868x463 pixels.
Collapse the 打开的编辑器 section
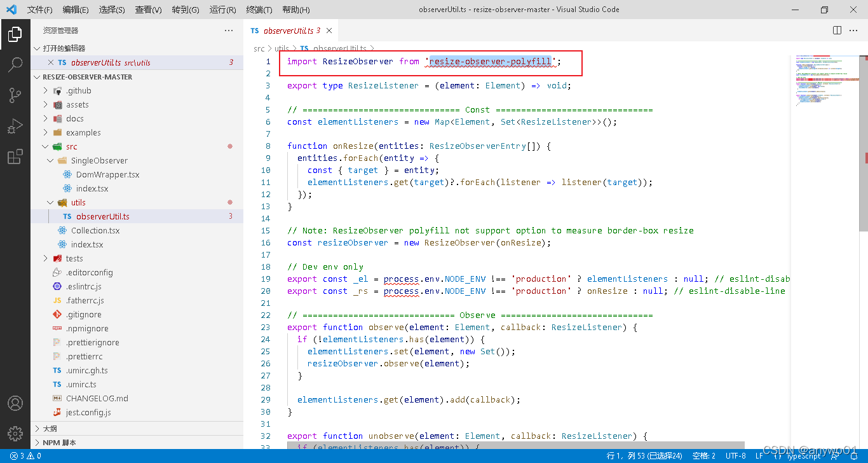137,48
